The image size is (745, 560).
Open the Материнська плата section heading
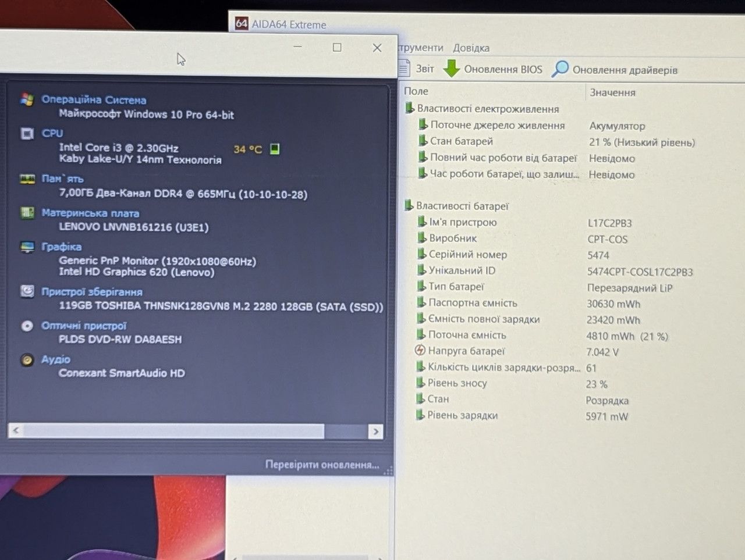pyautogui.click(x=90, y=213)
